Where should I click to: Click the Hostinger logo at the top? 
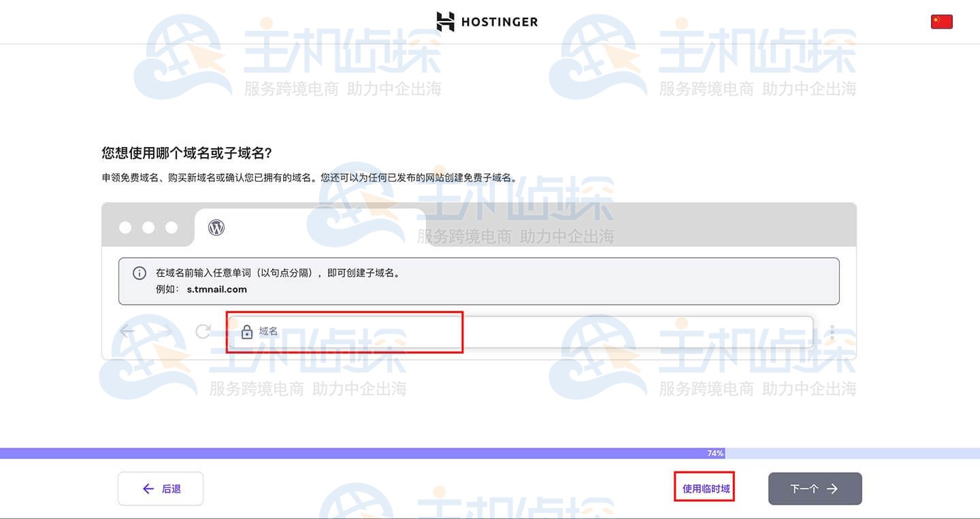(x=487, y=21)
